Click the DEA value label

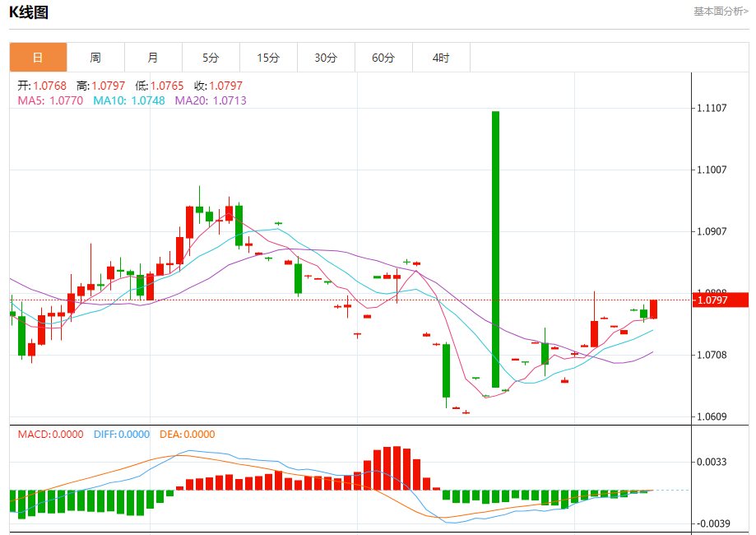click(187, 435)
